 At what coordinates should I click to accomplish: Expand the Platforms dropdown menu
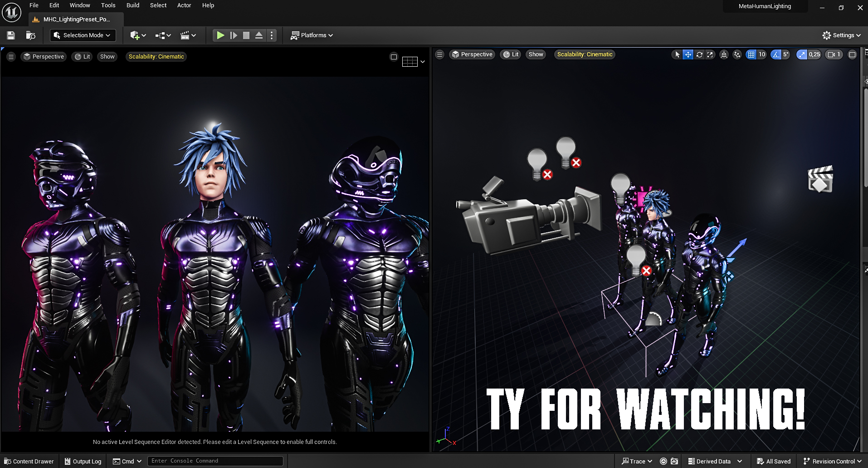(312, 35)
